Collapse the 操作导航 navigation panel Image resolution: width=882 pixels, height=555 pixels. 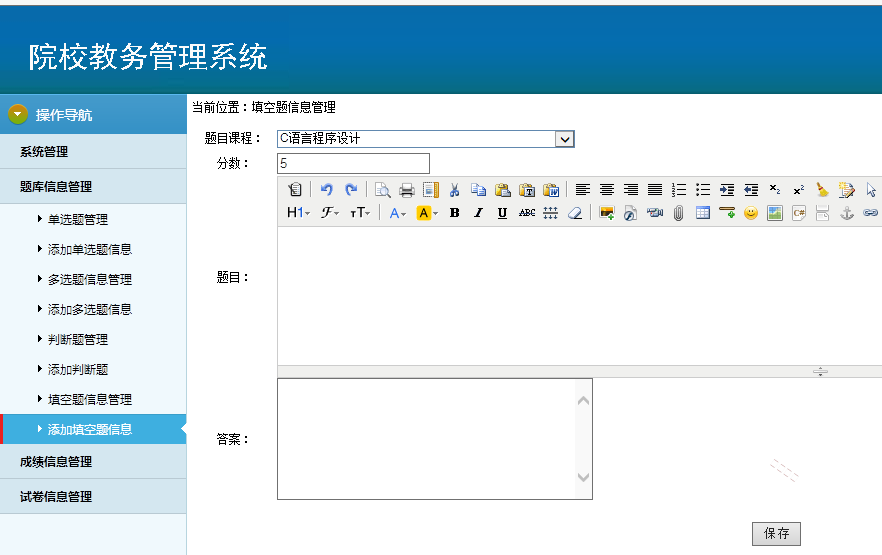(18, 114)
